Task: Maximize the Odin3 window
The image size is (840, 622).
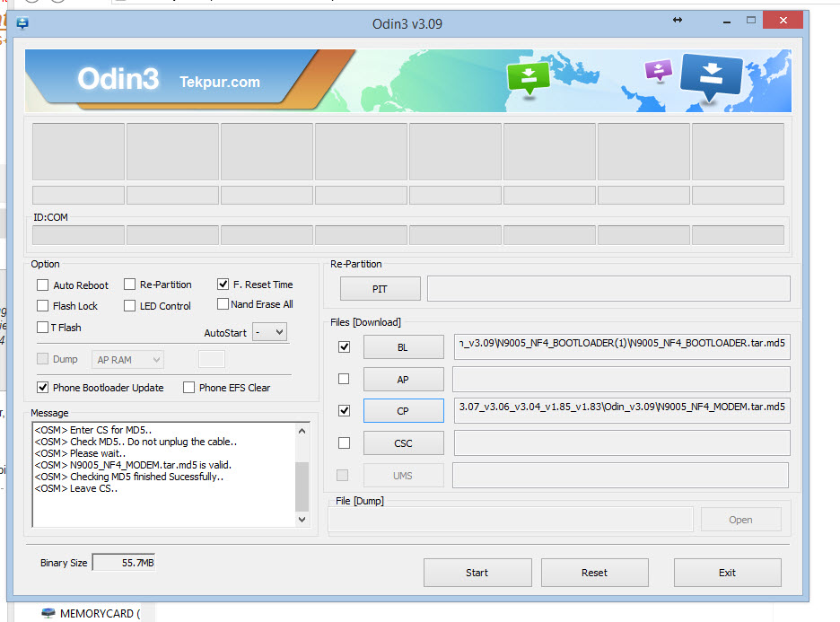Action: 751,21
